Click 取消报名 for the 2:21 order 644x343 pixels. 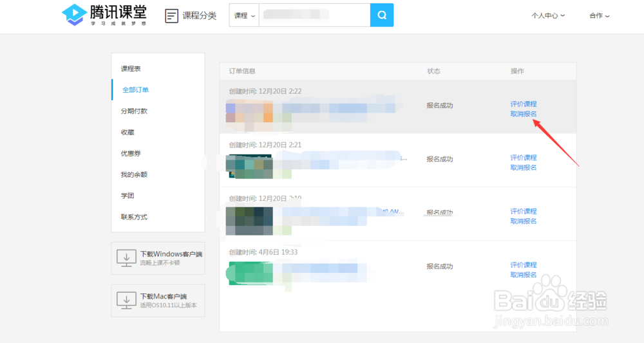click(x=523, y=167)
